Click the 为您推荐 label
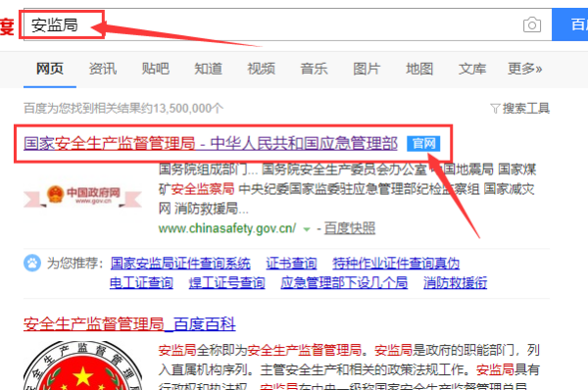The width and height of the screenshot is (588, 390). tap(75, 264)
